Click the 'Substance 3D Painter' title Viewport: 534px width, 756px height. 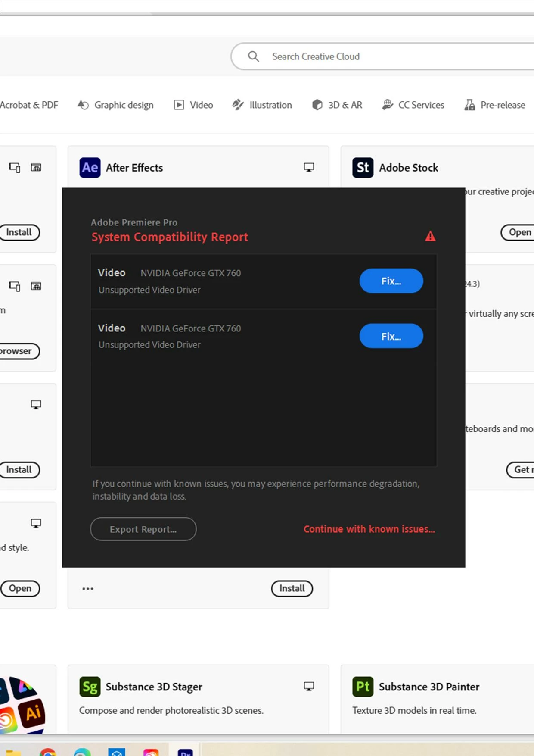point(429,687)
